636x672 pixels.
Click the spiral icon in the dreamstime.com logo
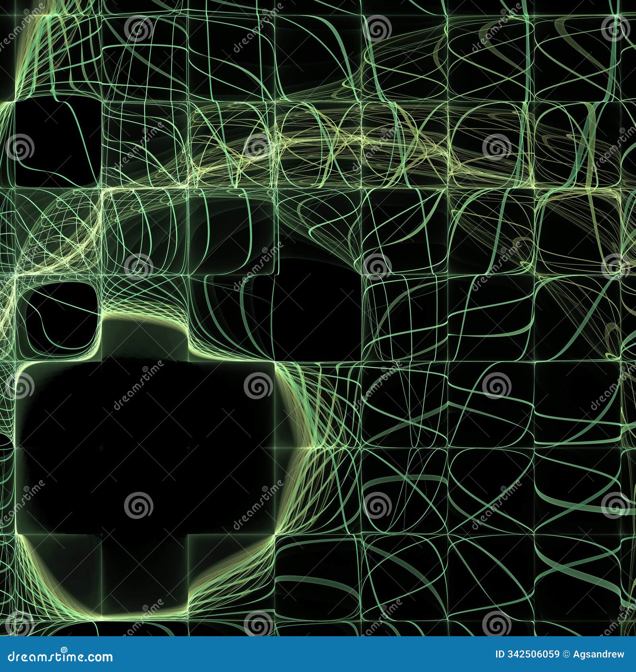tap(64, 649)
